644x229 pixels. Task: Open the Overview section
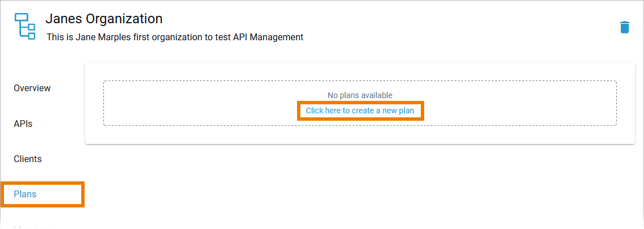[x=32, y=88]
